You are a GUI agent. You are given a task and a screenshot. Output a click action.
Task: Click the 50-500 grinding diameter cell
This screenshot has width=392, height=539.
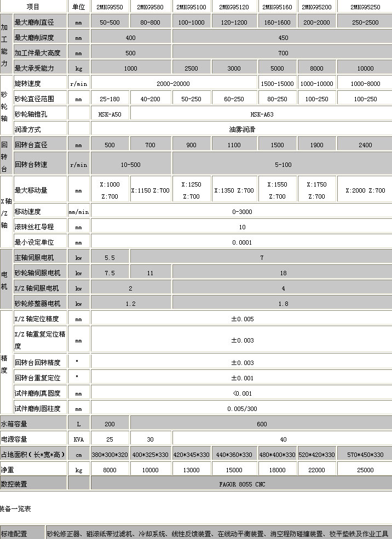click(x=110, y=22)
